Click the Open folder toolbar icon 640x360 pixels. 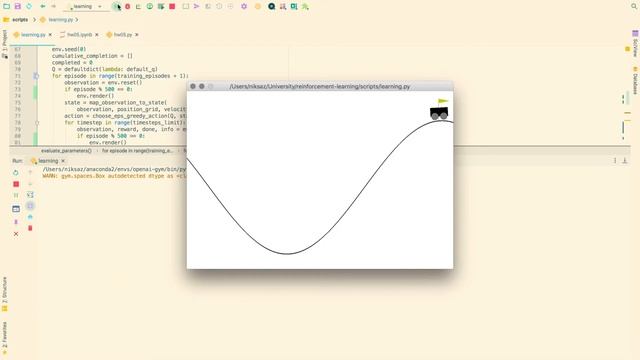point(7,7)
